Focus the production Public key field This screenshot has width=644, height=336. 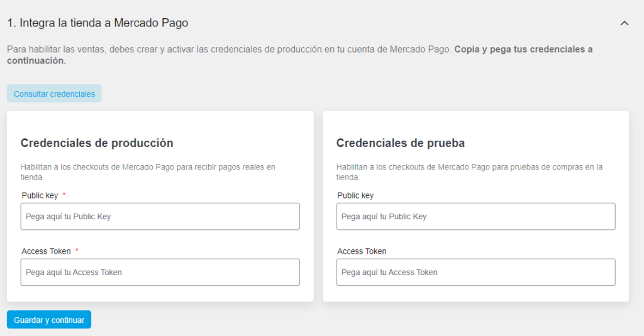160,216
